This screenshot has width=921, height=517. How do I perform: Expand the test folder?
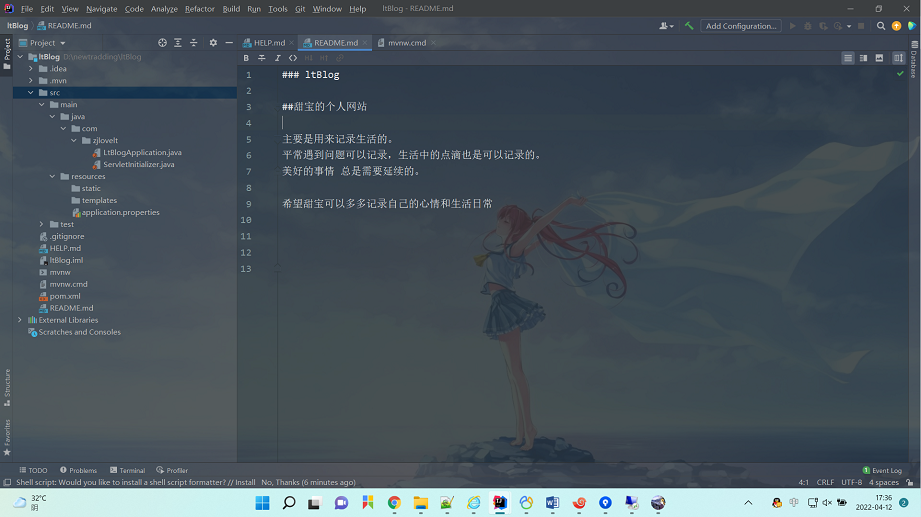[42, 224]
